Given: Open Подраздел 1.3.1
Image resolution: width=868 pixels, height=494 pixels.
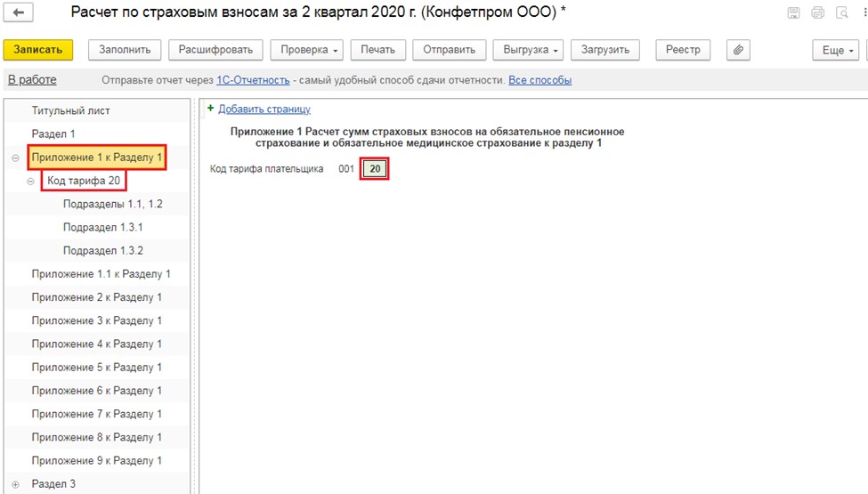Looking at the screenshot, I should [x=103, y=227].
